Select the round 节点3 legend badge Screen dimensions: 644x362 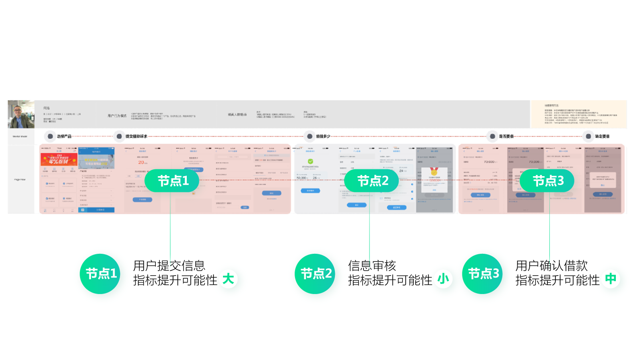483,274
